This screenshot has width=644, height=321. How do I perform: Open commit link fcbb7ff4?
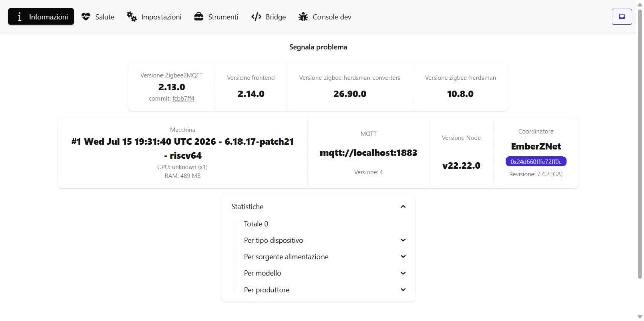183,99
